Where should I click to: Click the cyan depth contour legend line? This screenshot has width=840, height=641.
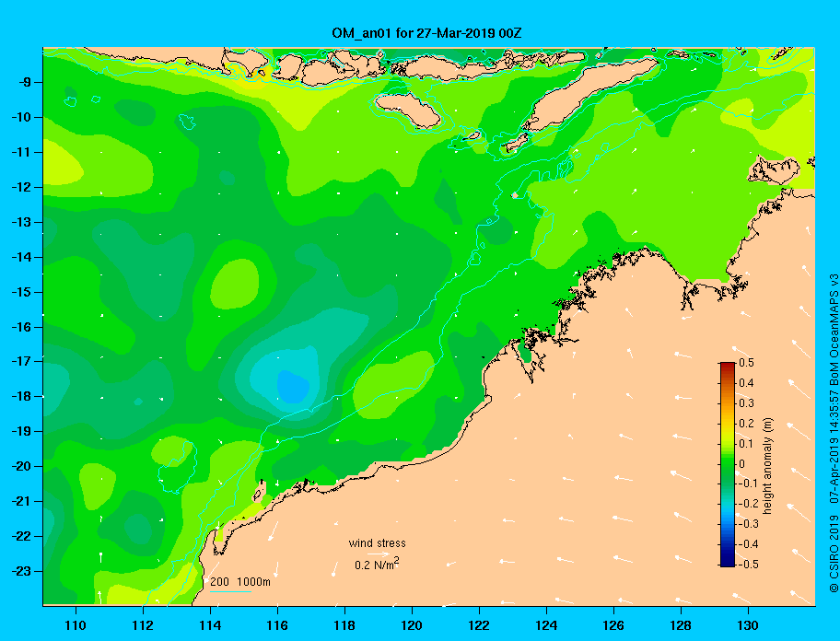(230, 591)
